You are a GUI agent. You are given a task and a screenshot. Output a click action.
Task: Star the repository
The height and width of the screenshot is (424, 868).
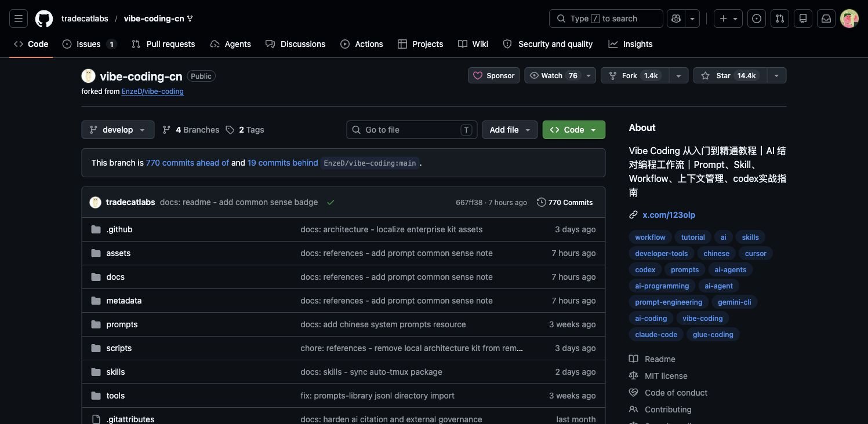pos(730,76)
